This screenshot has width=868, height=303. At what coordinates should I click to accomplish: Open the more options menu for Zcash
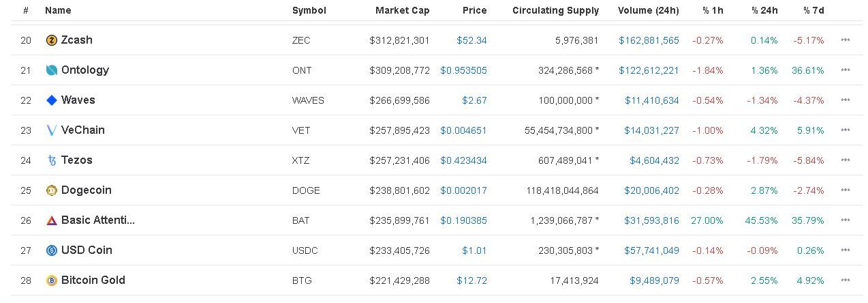[846, 40]
